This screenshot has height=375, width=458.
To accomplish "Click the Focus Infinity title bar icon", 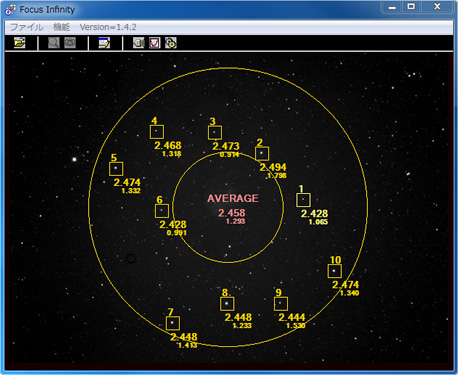I will point(10,10).
